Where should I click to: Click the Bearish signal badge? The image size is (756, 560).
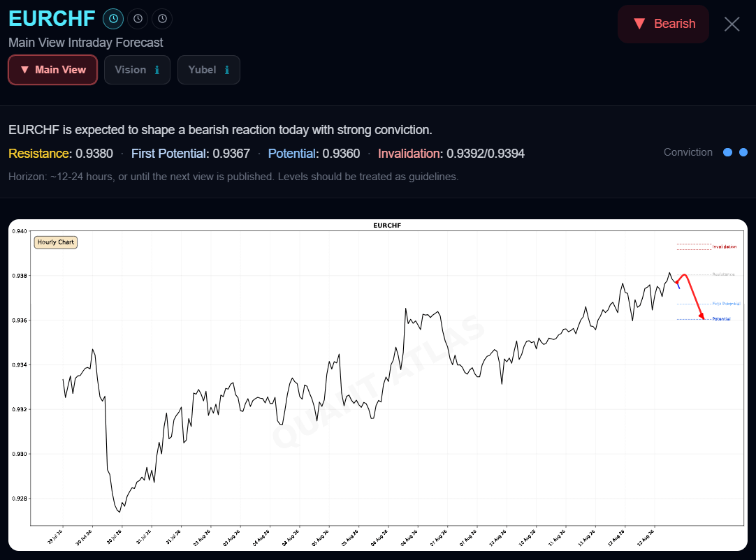[x=663, y=24]
